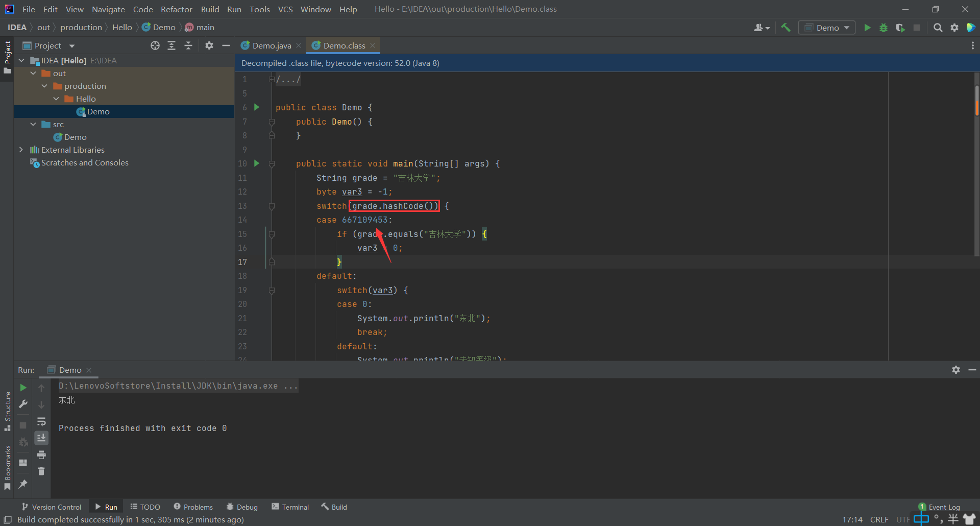Open Demo run configuration dropdown
The height and width of the screenshot is (526, 980).
tap(827, 28)
